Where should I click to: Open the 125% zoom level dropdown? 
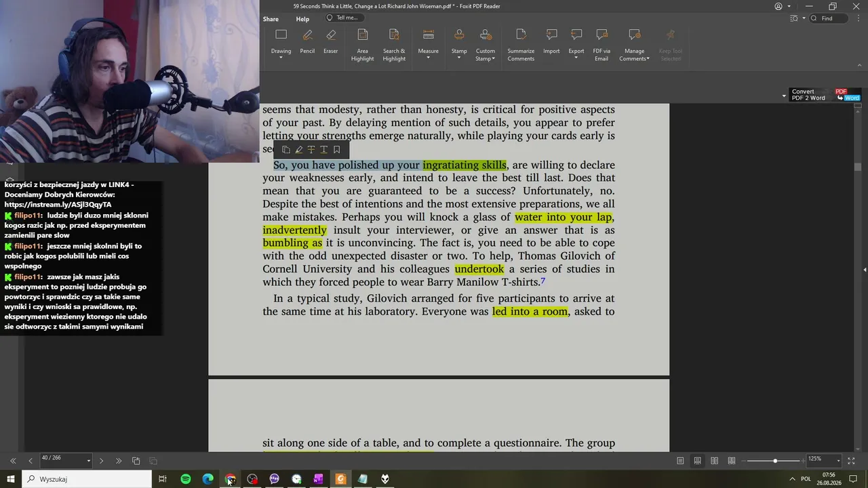coord(838,461)
